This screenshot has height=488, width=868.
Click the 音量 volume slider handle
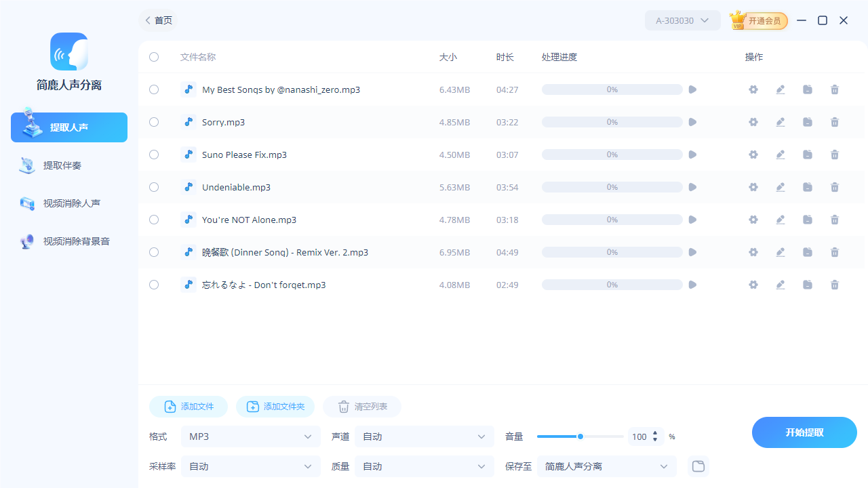click(580, 436)
